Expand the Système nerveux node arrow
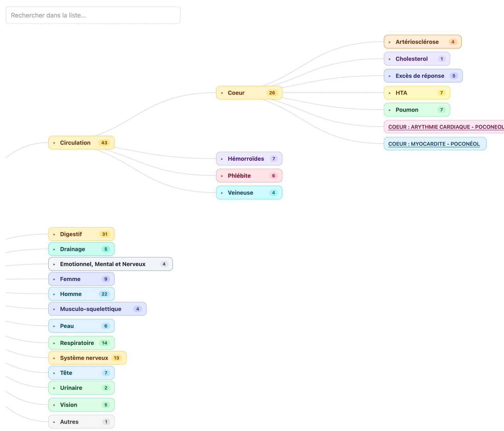 (54, 358)
